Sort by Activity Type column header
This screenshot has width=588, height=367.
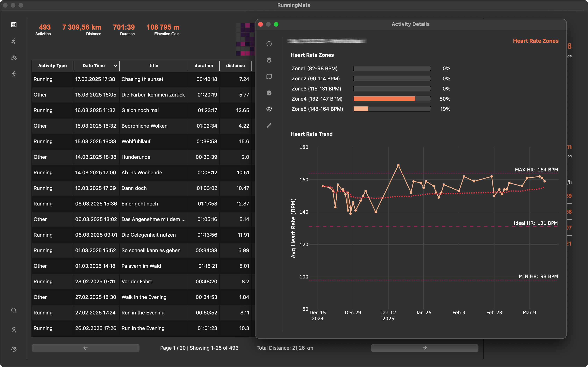[x=52, y=66]
